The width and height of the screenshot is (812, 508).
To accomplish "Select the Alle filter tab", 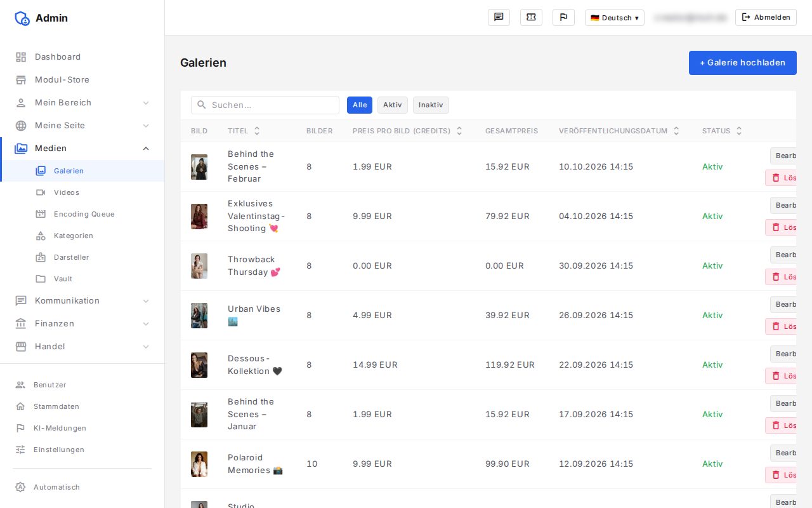I will pos(360,105).
